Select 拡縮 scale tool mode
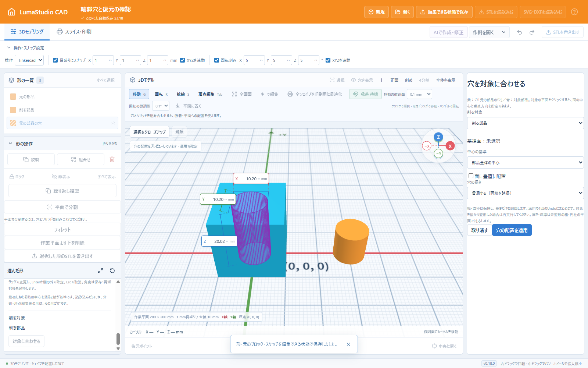The image size is (588, 368). pos(183,94)
